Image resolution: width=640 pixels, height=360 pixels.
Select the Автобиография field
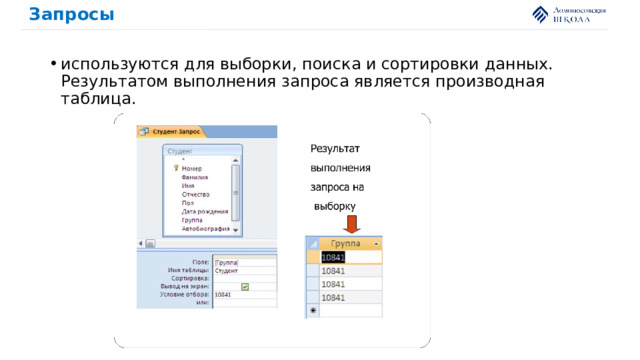coord(205,229)
